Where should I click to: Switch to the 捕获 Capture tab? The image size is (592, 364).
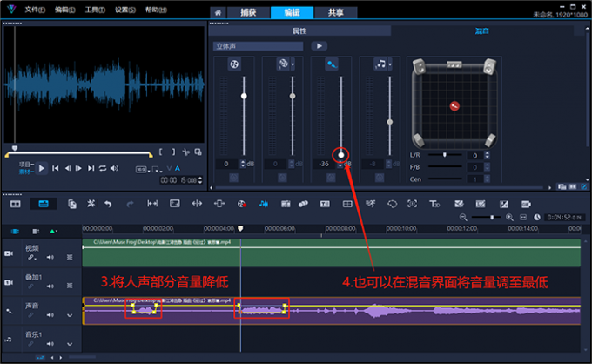pos(248,12)
